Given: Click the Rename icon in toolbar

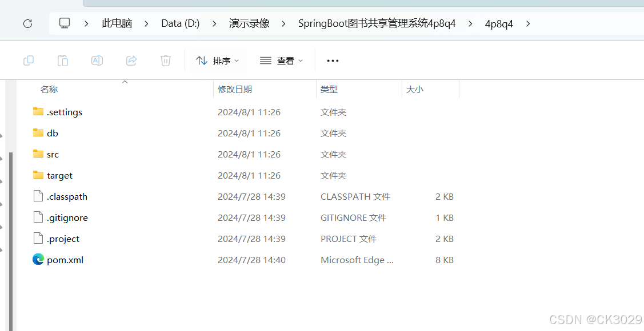Looking at the screenshot, I should click(x=97, y=60).
